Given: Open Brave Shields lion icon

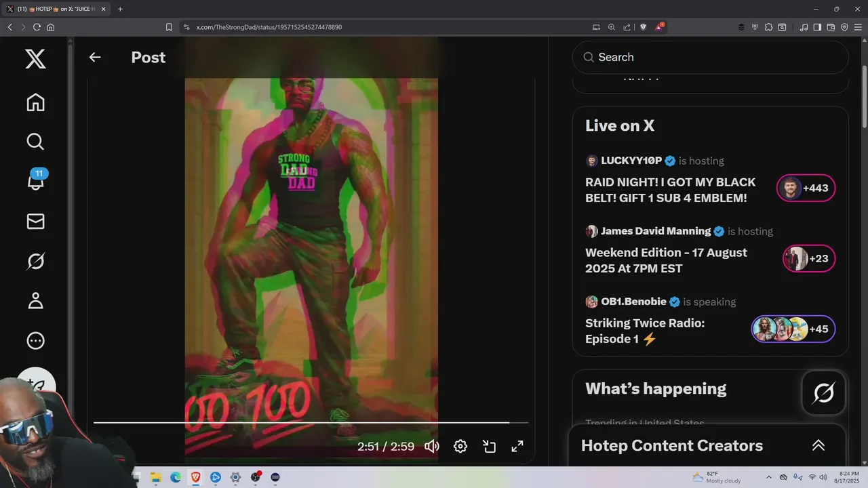Looking at the screenshot, I should [x=644, y=27].
